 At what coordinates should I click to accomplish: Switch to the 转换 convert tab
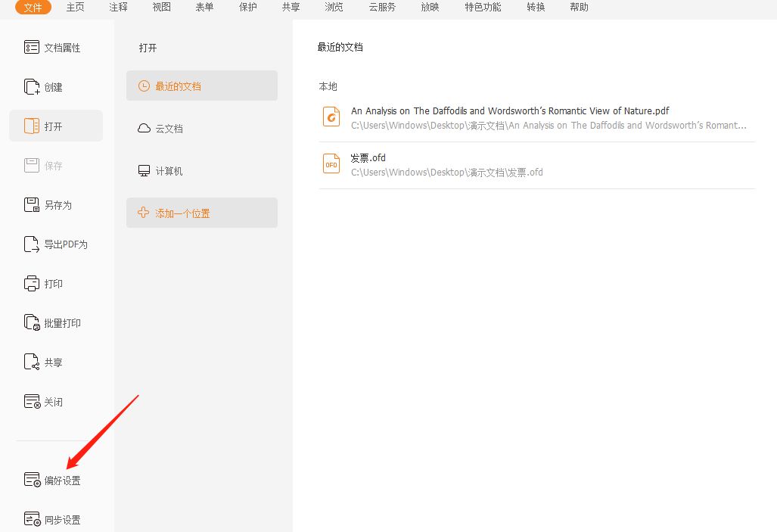[536, 8]
